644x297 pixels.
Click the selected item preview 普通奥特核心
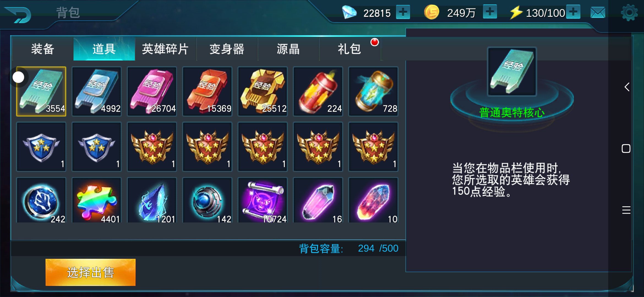click(x=512, y=71)
